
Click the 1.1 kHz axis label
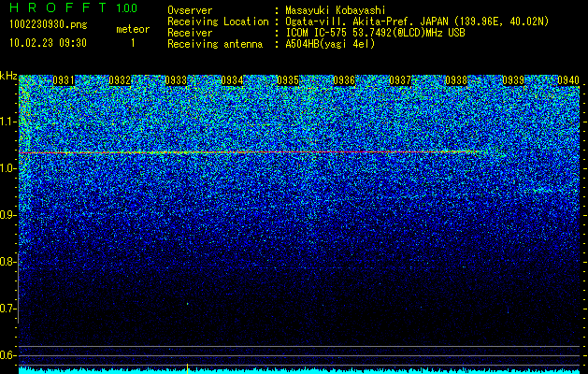click(7, 122)
